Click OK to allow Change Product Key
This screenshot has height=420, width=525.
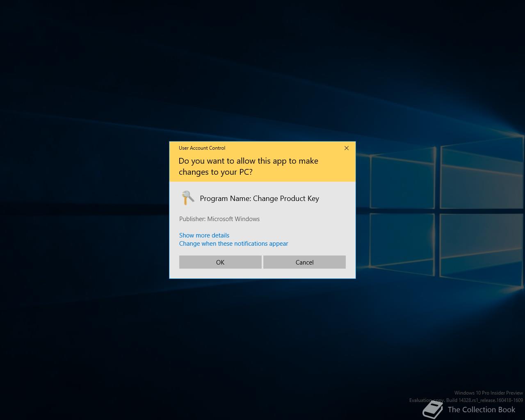(x=220, y=262)
